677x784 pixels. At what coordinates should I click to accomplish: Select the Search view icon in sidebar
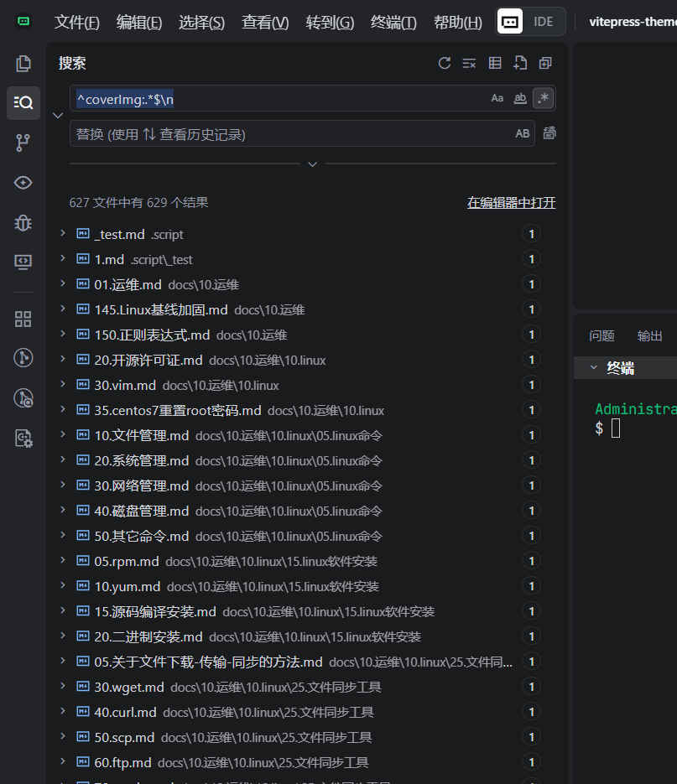[23, 102]
